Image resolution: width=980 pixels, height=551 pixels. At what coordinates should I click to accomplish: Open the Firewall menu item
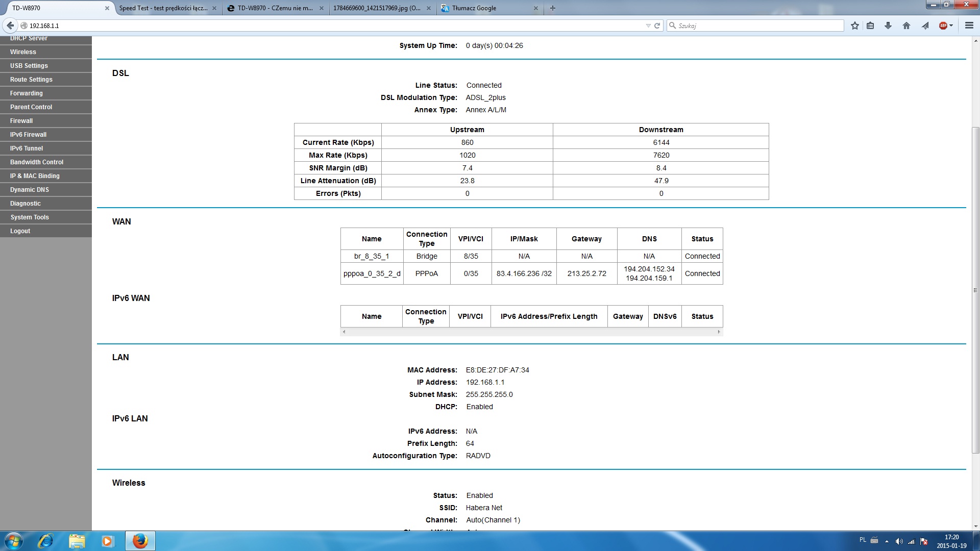click(x=46, y=121)
